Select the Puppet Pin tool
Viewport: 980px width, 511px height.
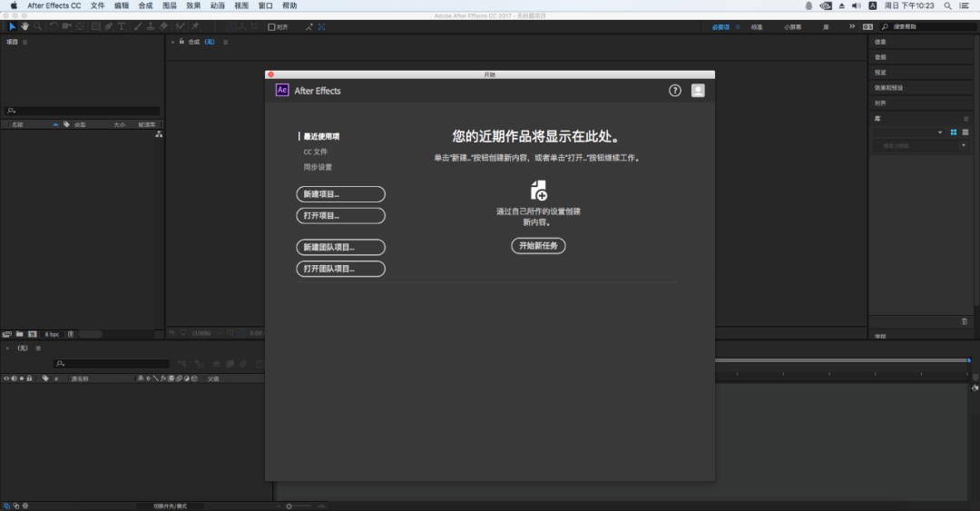point(196,26)
